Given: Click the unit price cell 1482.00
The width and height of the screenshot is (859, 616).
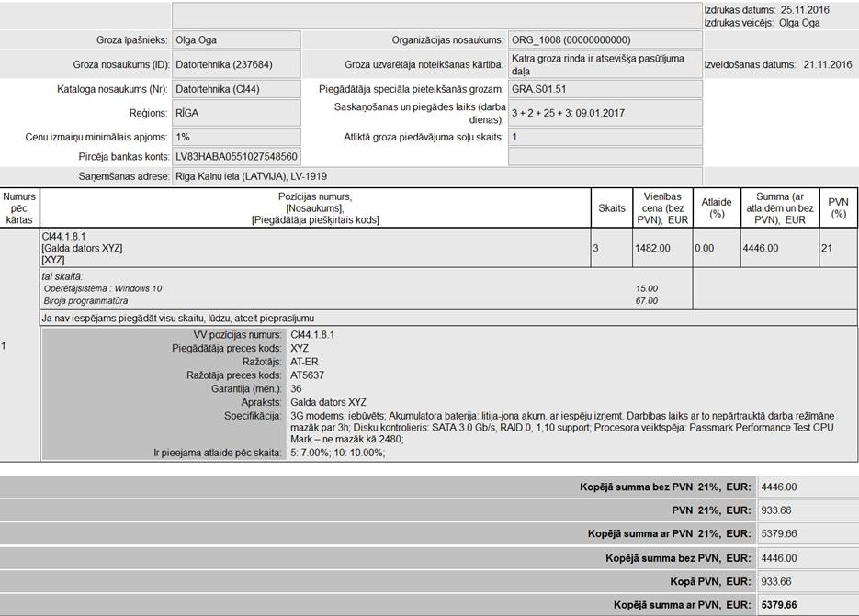Looking at the screenshot, I should click(x=661, y=248).
